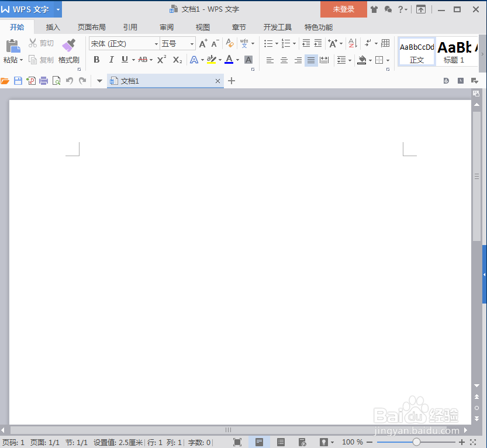
Task: Apply superscript X² formatting
Action: tap(161, 59)
